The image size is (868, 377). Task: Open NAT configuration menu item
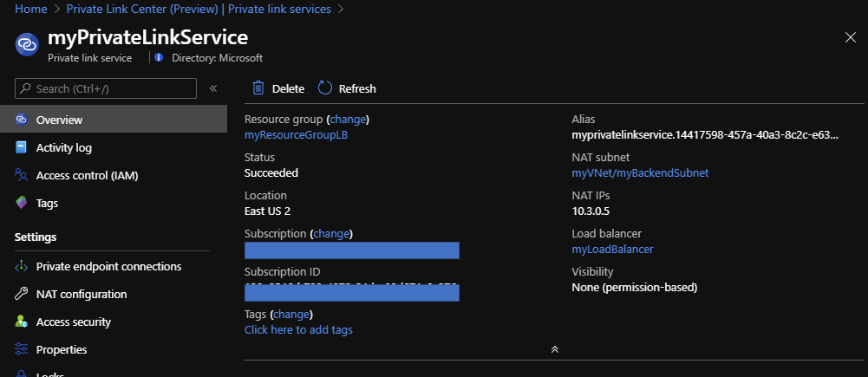click(x=114, y=294)
